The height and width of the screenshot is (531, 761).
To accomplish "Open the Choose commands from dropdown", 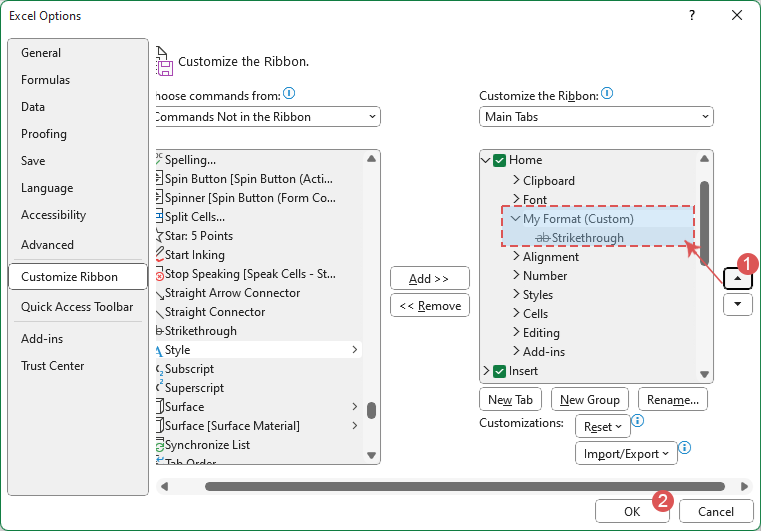I will point(265,117).
